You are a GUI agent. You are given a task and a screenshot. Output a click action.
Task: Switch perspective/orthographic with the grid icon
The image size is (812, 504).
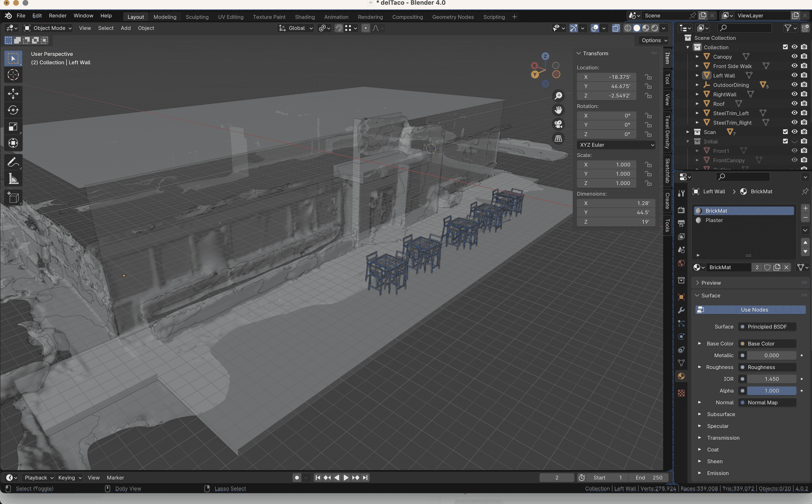pos(558,138)
